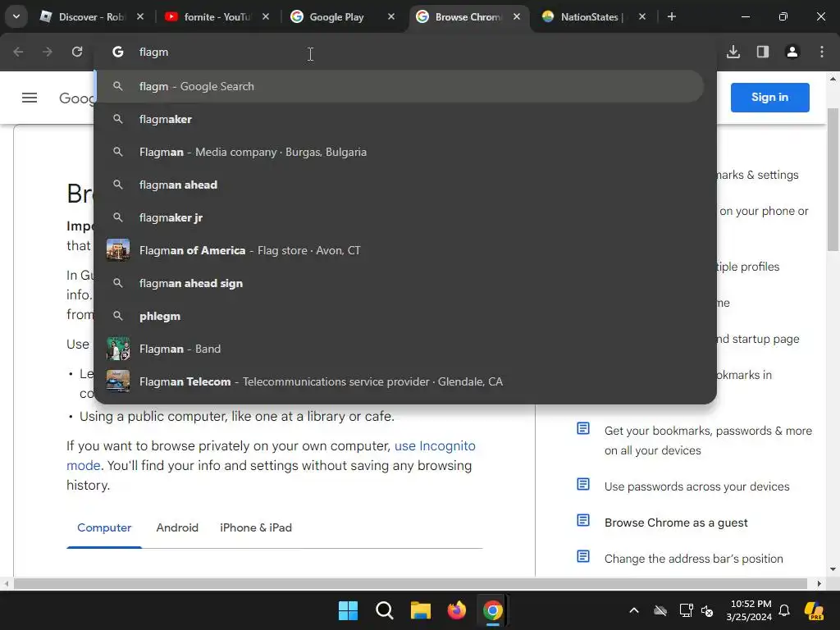Click the vertical page scrollbar thumb
840x630 pixels.
pyautogui.click(x=833, y=180)
